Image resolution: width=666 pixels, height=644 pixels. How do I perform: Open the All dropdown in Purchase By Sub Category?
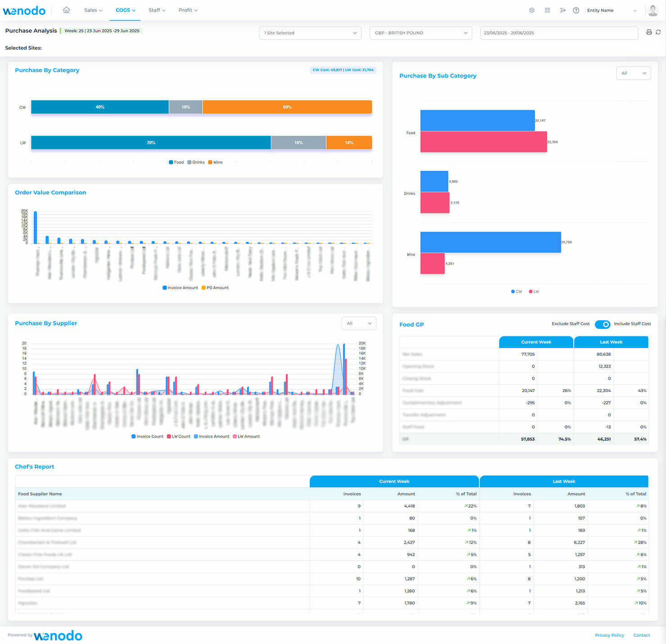click(x=634, y=73)
